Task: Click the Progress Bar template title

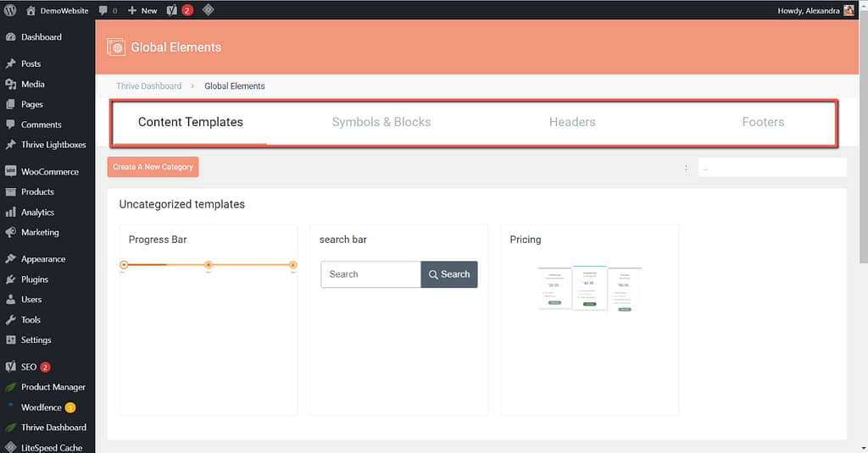Action: click(x=158, y=240)
